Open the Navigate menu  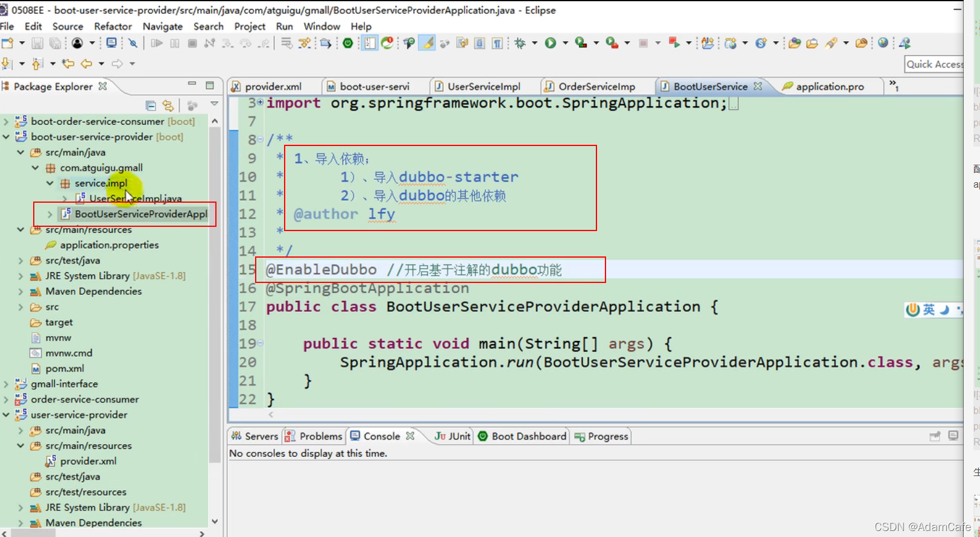coord(162,27)
